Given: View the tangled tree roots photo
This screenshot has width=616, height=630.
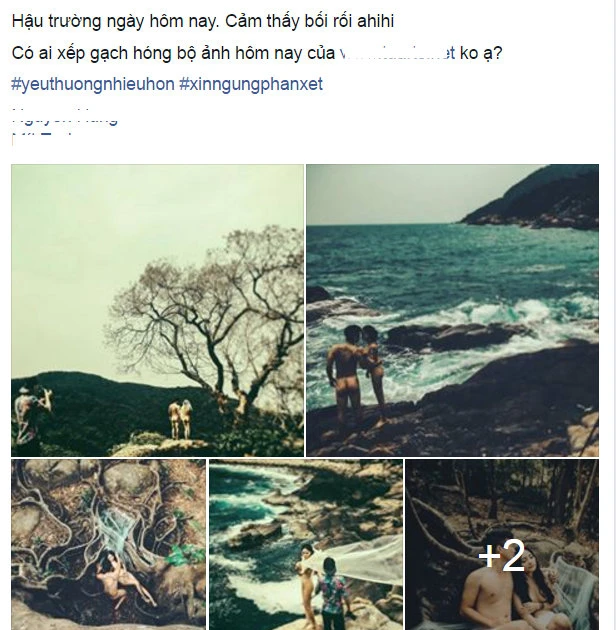Looking at the screenshot, I should [x=108, y=544].
